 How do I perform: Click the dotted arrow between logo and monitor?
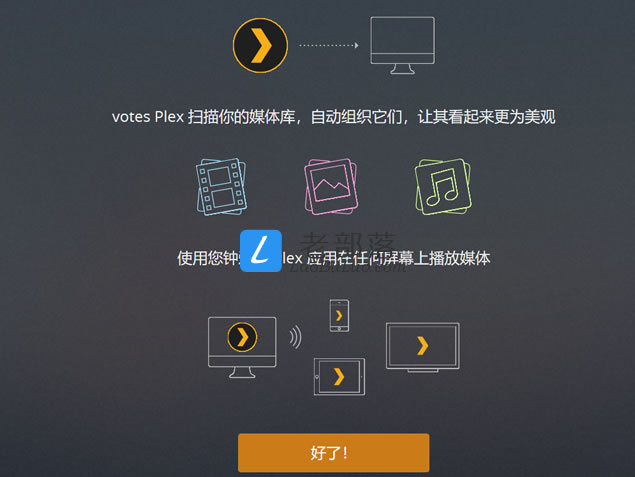point(329,45)
